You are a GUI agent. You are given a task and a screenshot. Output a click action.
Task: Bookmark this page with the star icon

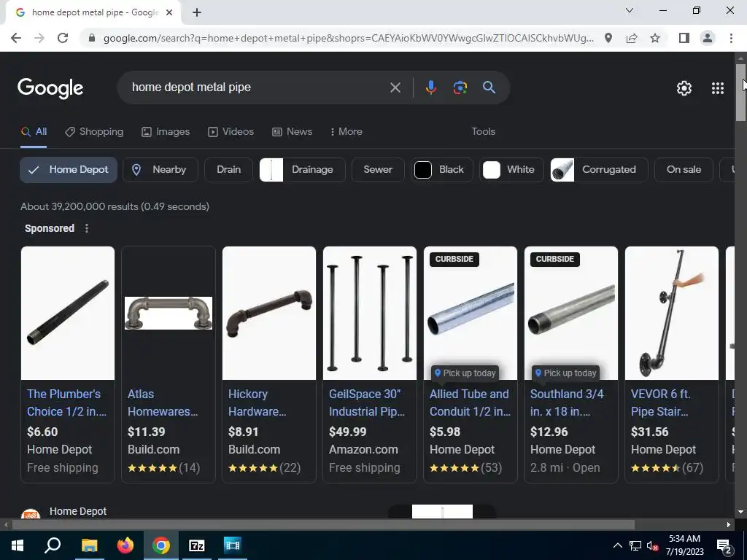[655, 38]
